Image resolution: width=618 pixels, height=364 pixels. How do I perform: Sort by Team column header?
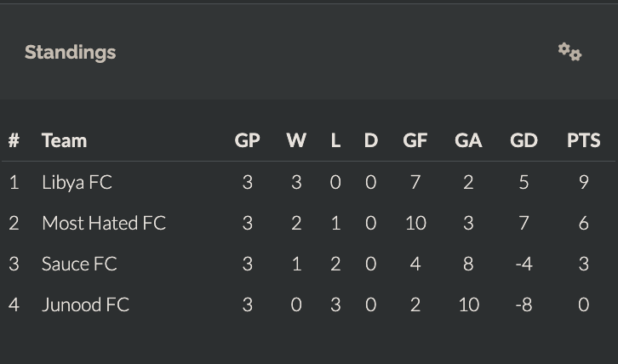(x=64, y=140)
